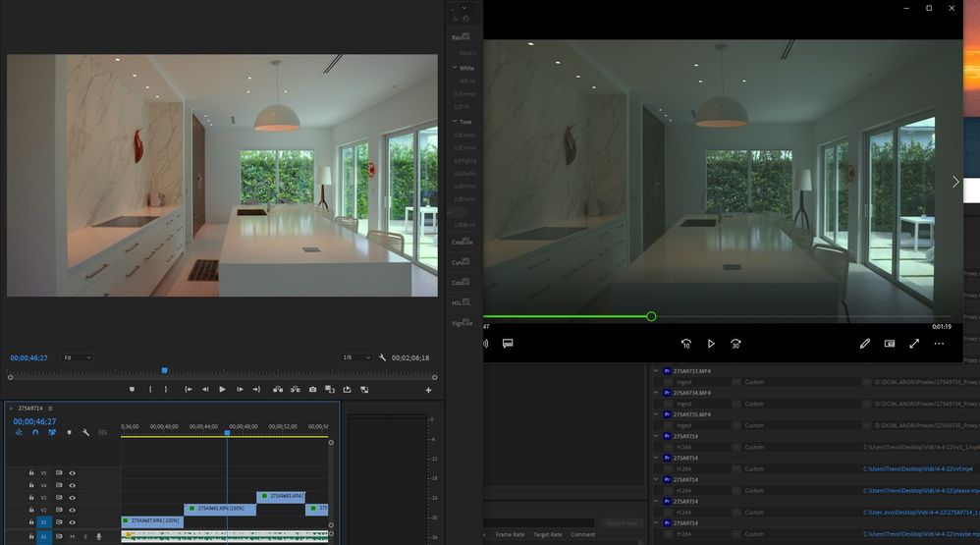Click the Extract button in Program Monitor
Viewport: 980px width, 545px height.
click(295, 390)
